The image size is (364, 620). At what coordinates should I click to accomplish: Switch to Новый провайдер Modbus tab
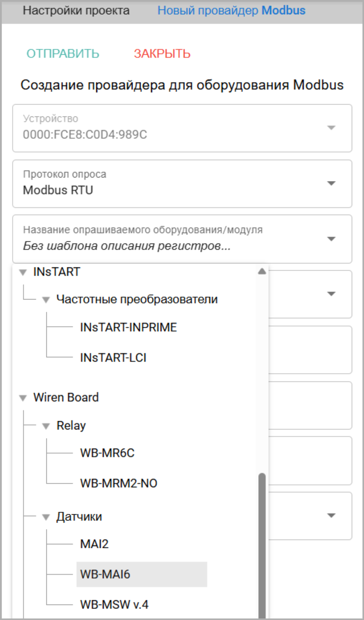231,10
